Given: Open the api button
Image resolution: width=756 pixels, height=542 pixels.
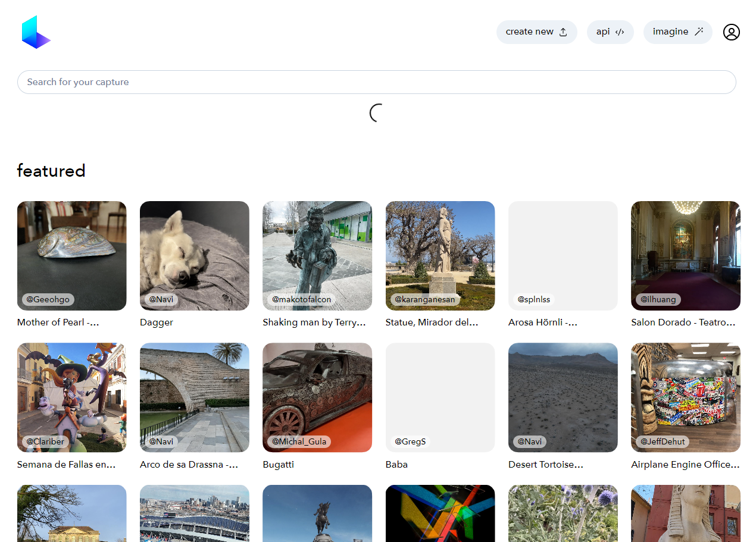Looking at the screenshot, I should pos(610,32).
